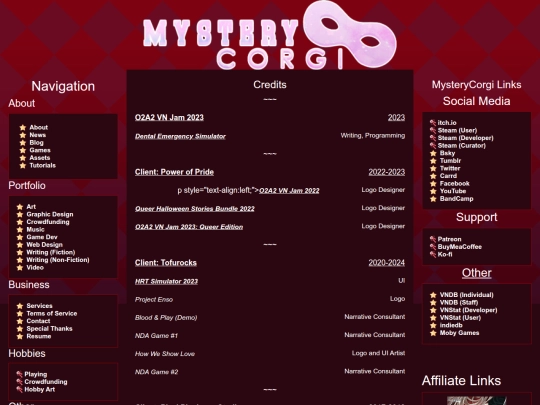Open the Steam (User) link
The width and height of the screenshot is (540, 405).
coord(457,130)
